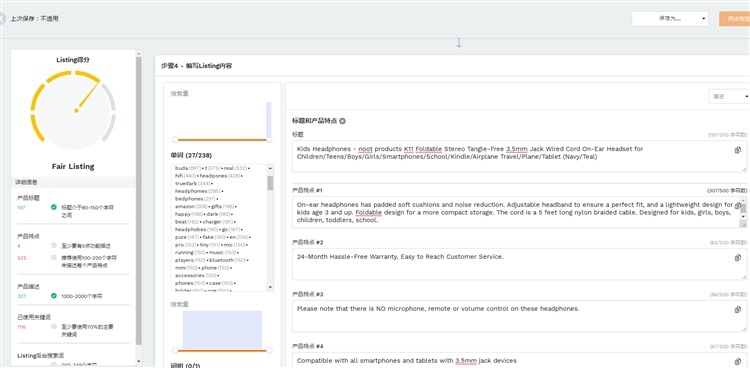Copy the 产品特点 #2 warranty text
Screen dimensions: 750x368
tap(738, 258)
